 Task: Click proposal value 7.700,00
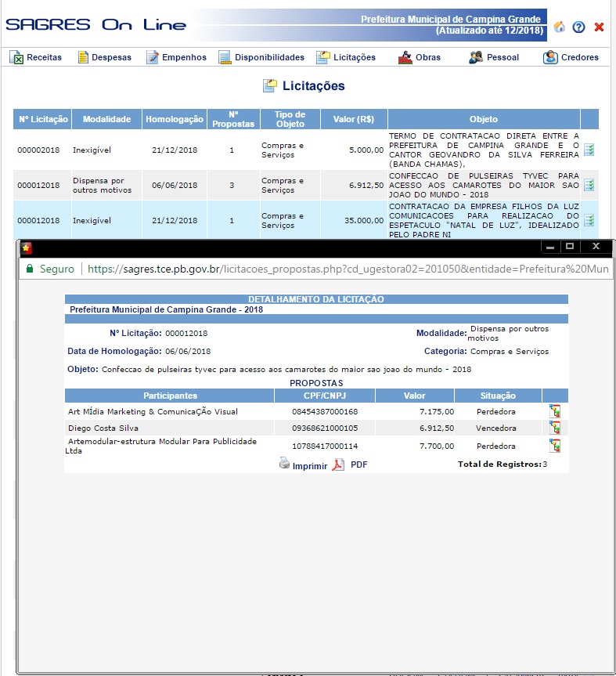(437, 446)
